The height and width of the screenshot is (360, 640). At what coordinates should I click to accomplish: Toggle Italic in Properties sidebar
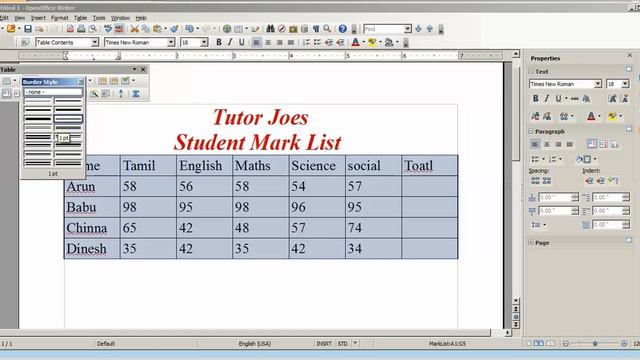click(547, 98)
